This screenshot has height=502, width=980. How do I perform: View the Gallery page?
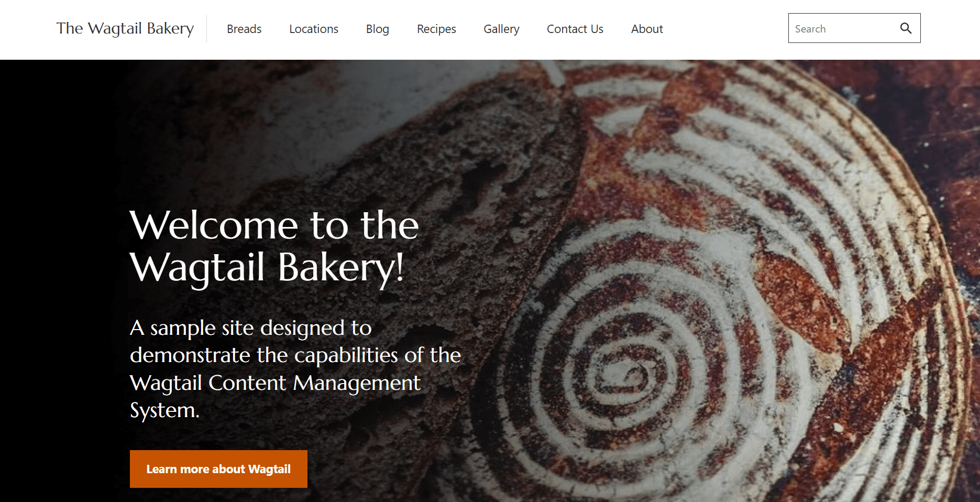[501, 29]
